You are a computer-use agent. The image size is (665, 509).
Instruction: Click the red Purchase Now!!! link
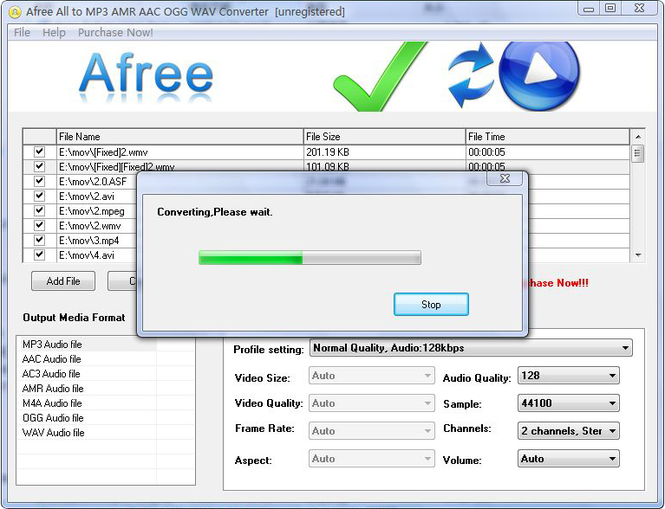pos(556,283)
